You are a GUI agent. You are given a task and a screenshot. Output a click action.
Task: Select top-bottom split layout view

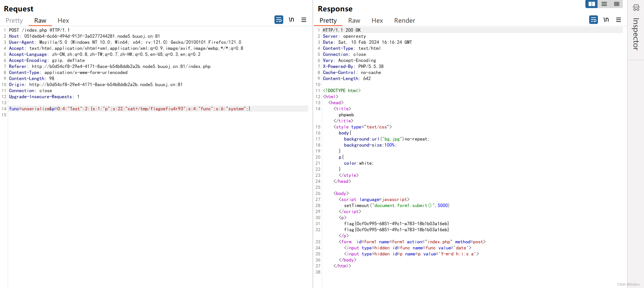[604, 4]
